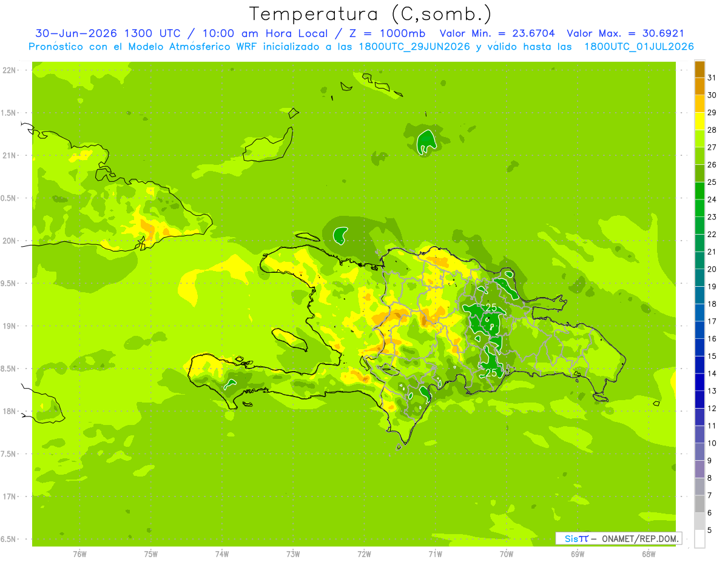The image size is (728, 562).
Task: Click the legend value 20
Action: click(712, 269)
